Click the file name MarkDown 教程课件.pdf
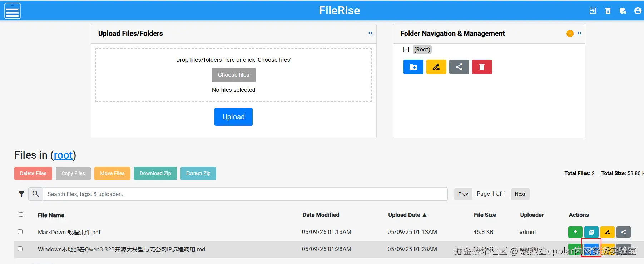Viewport: 644px width, 264px height. [x=69, y=233]
